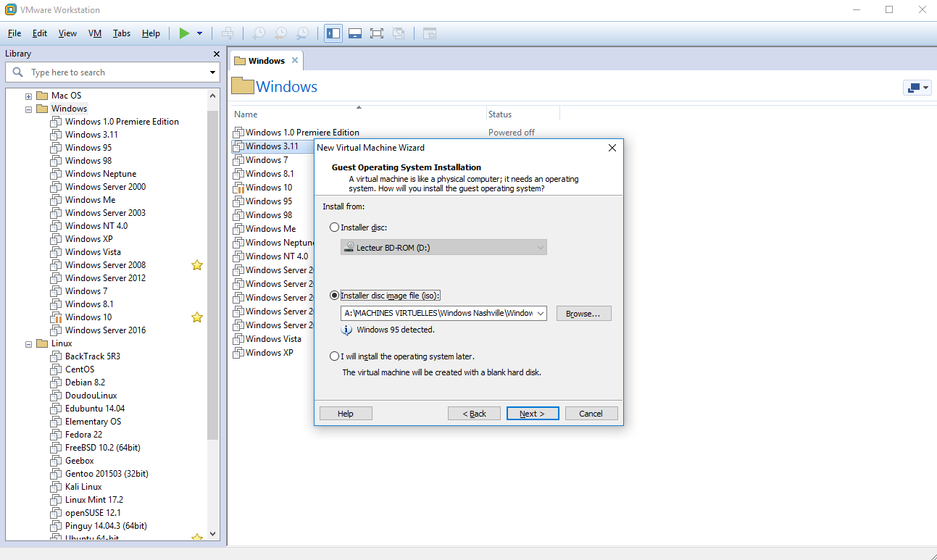The height and width of the screenshot is (560, 937).
Task: Open the Lecteur BD-ROM (D:) drive dropdown
Action: coord(443,248)
